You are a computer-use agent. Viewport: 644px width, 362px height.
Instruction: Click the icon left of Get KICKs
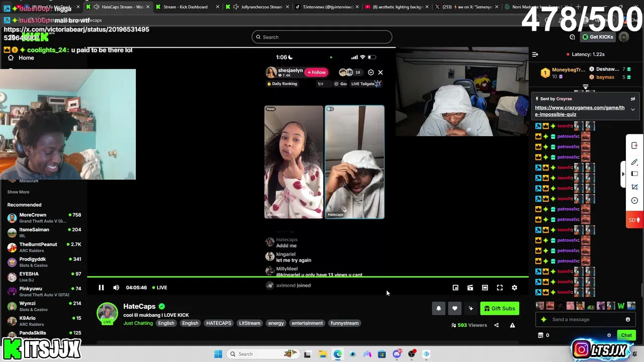pos(572,37)
